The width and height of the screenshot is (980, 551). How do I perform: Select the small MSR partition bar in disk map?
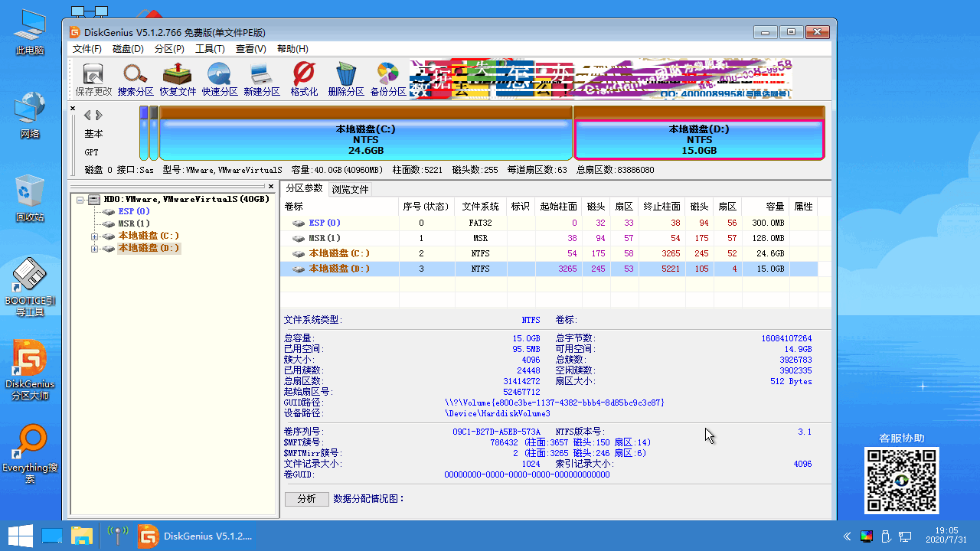(154, 133)
